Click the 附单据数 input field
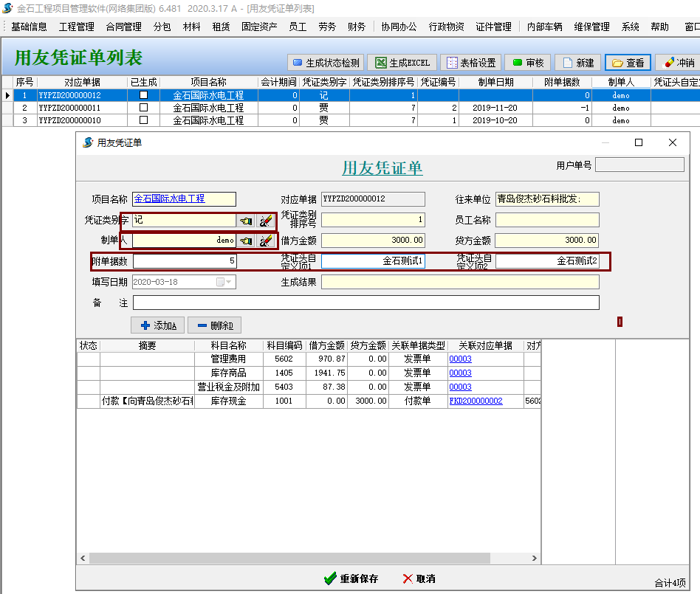This screenshot has height=594, width=700. click(185, 261)
